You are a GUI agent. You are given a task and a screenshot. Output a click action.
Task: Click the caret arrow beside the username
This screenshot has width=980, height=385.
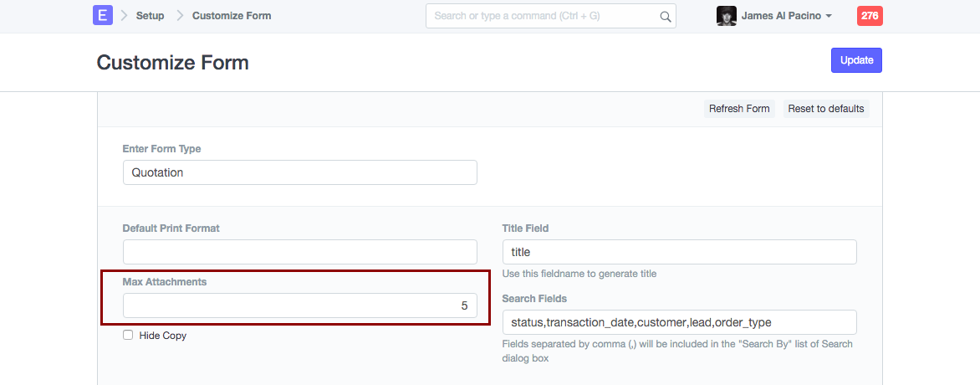click(x=829, y=17)
